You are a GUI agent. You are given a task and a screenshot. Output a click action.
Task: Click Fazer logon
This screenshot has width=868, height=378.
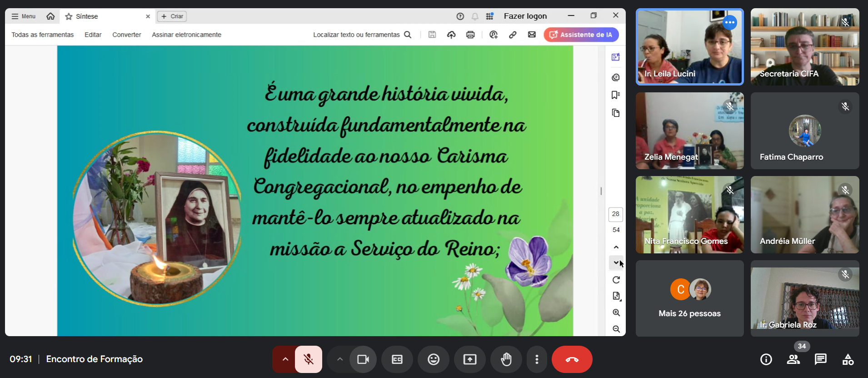525,16
